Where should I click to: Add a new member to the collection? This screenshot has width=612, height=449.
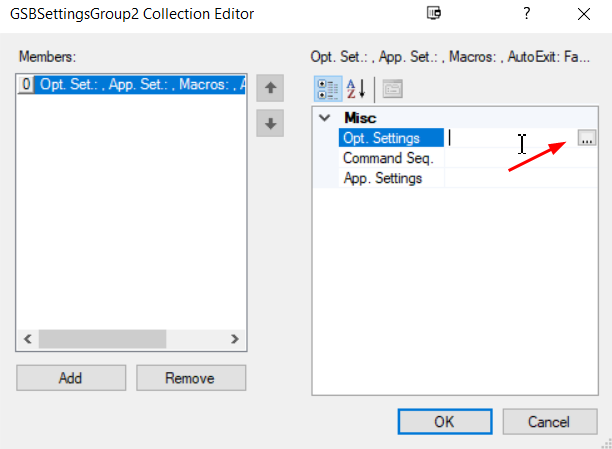71,378
